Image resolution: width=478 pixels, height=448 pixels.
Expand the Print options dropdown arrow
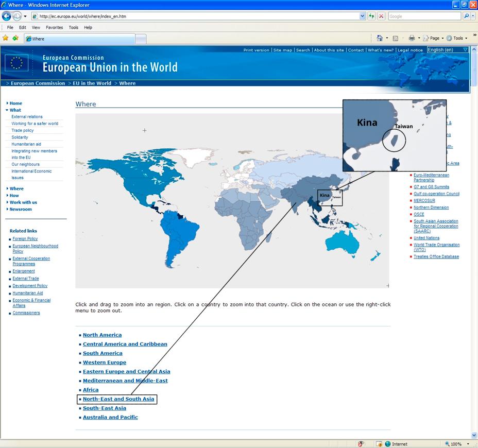pos(419,38)
